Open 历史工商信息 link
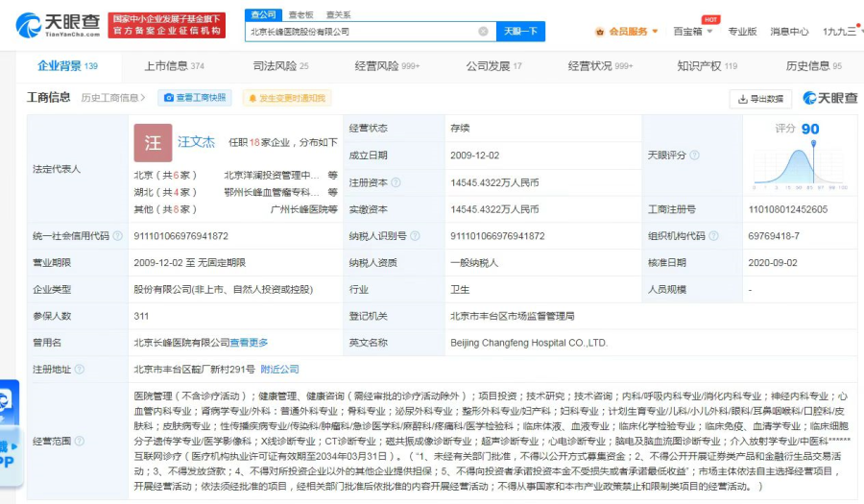864x504 pixels. 113,98
